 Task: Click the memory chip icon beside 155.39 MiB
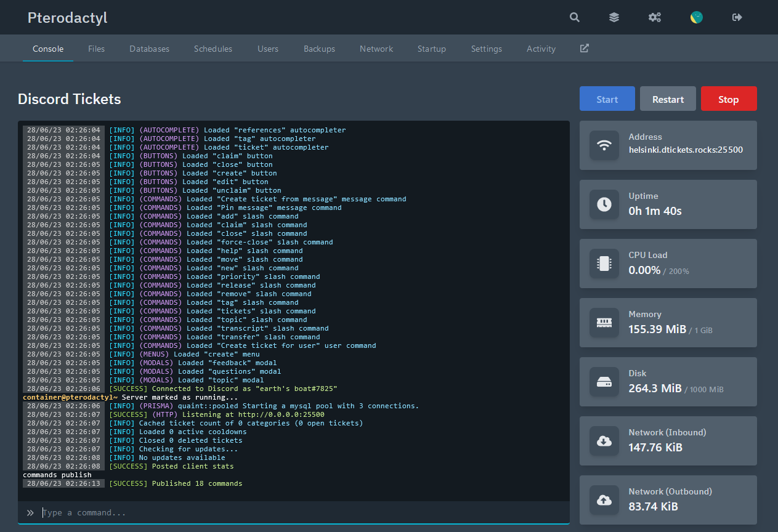point(604,323)
